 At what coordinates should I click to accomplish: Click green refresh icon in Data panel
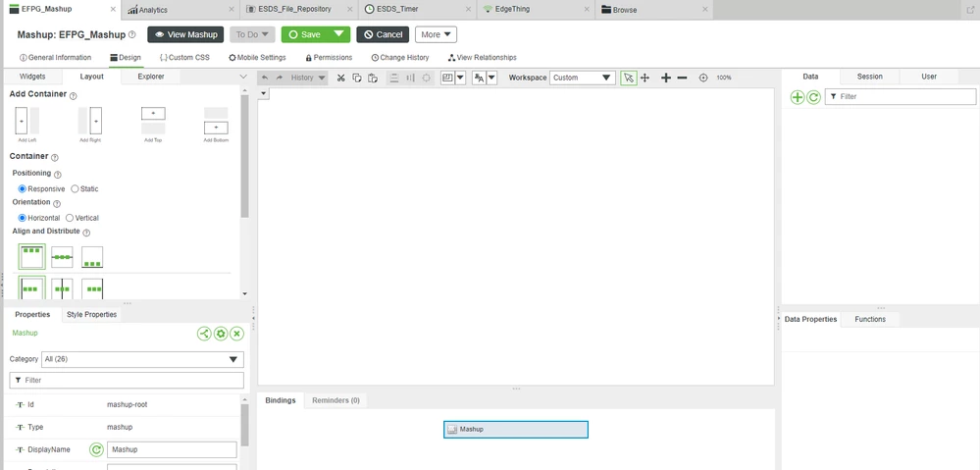[x=813, y=97]
